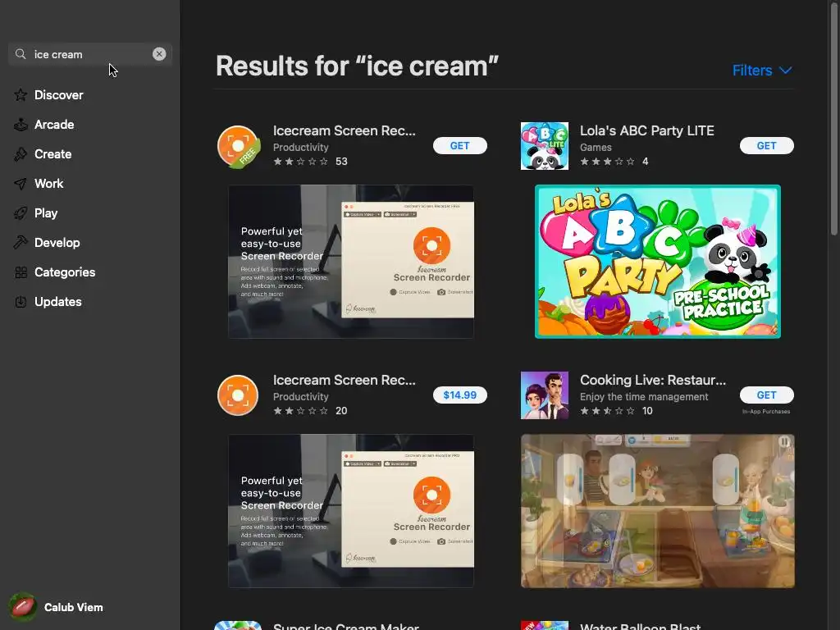Click the Discover star icon
The image size is (840, 630).
[x=21, y=95]
